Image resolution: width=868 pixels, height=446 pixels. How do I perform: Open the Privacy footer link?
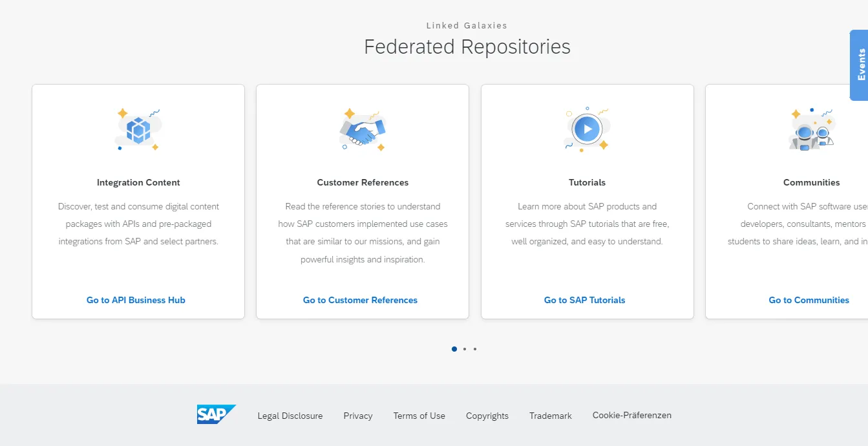[x=357, y=416]
